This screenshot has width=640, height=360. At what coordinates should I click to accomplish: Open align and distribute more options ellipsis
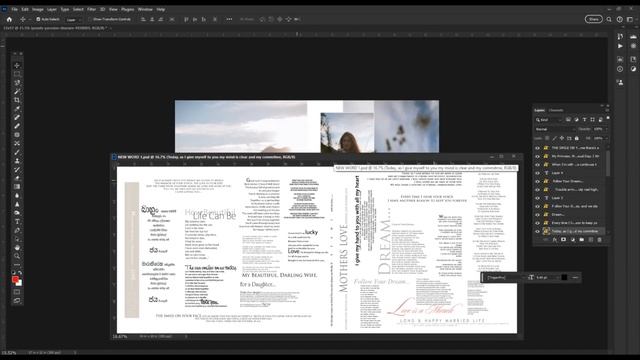229,19
